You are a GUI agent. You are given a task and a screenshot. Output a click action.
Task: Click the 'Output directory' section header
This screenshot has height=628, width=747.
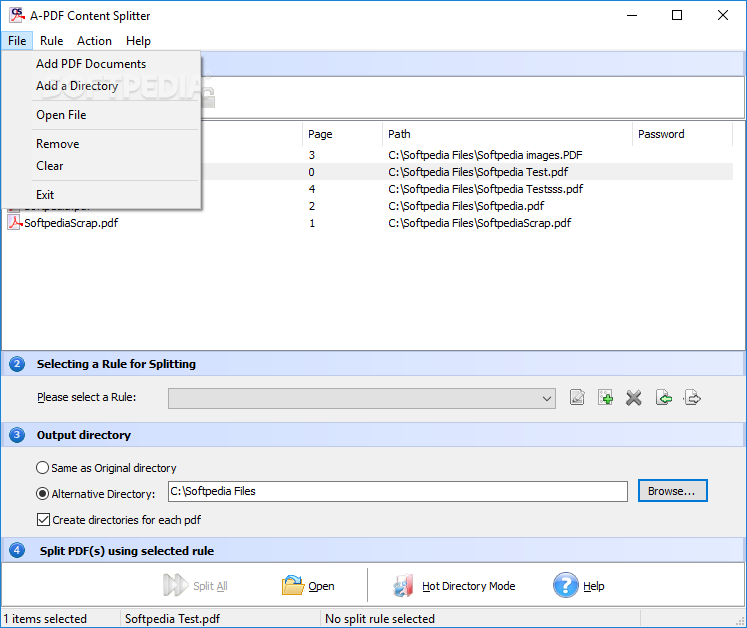click(x=84, y=435)
